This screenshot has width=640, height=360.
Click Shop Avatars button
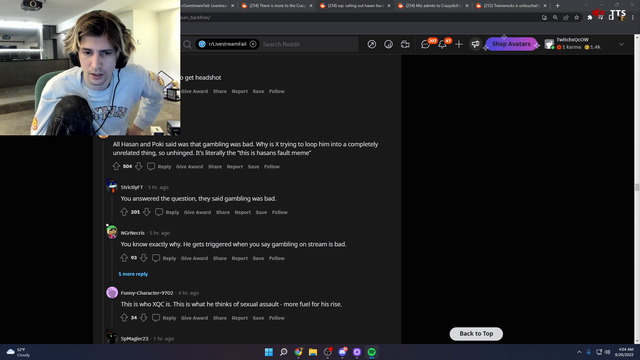tap(511, 44)
